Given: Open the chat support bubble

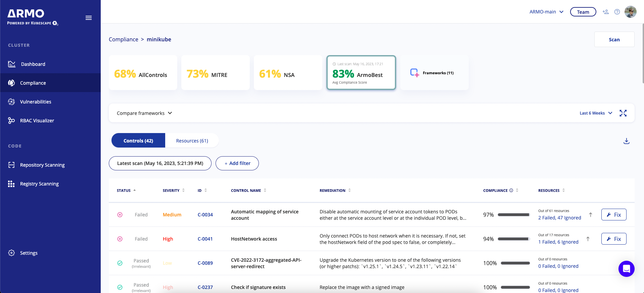Looking at the screenshot, I should 627,269.
